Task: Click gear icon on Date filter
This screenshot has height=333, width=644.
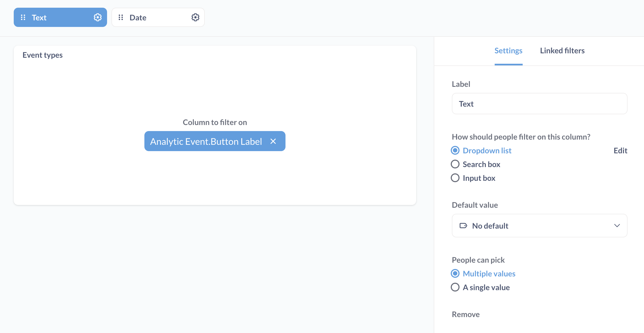Action: coord(195,17)
